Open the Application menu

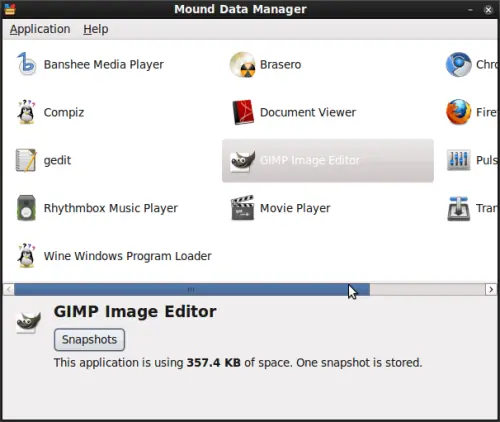[x=40, y=29]
